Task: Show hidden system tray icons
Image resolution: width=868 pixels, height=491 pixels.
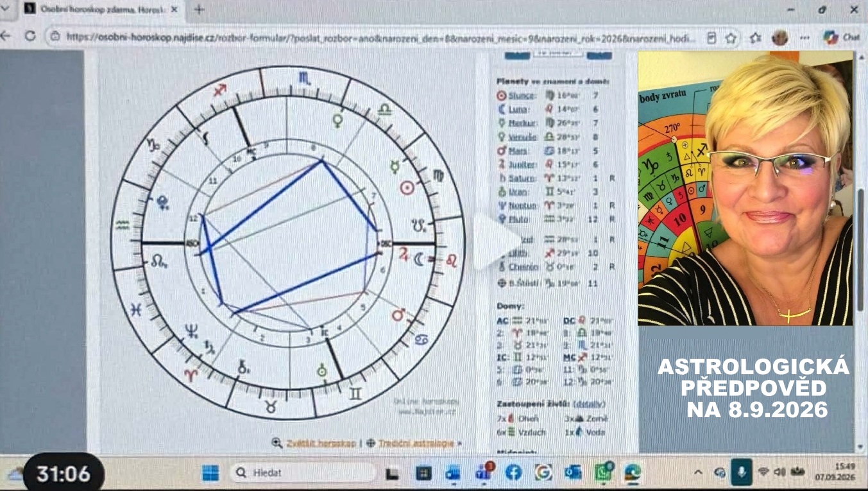Action: [x=699, y=472]
